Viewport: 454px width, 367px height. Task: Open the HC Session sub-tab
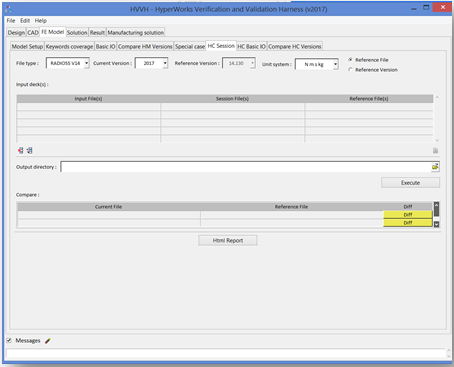pyautogui.click(x=221, y=46)
